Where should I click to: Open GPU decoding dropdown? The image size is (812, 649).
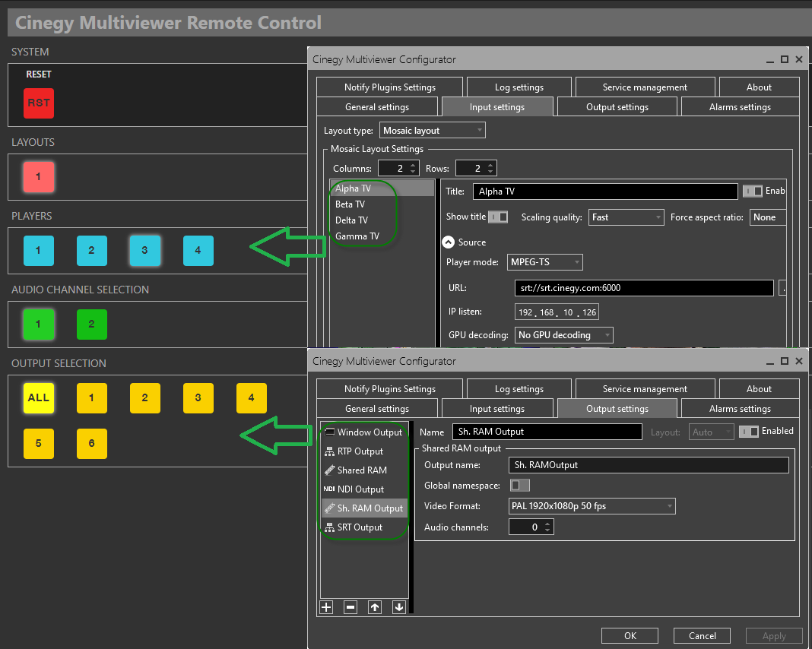point(564,335)
